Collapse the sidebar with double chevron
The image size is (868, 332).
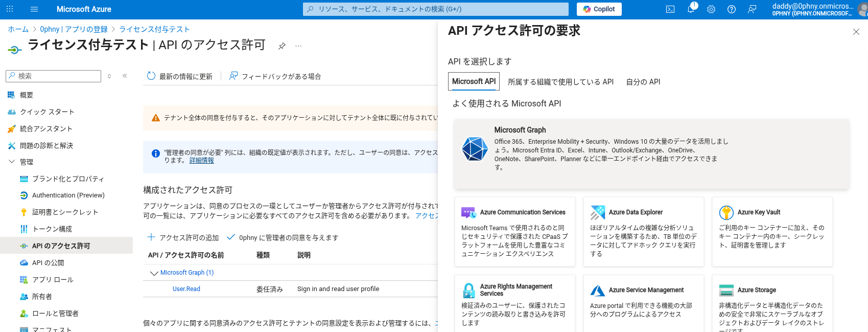click(x=125, y=76)
